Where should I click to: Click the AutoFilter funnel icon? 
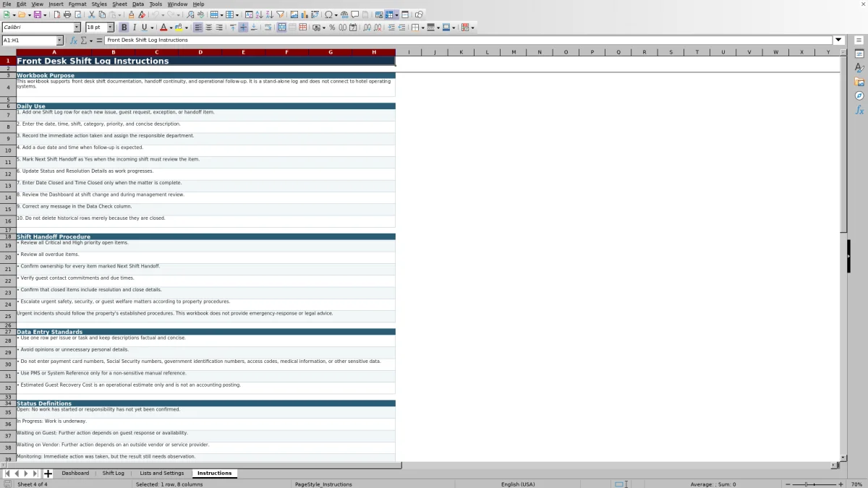click(x=280, y=14)
